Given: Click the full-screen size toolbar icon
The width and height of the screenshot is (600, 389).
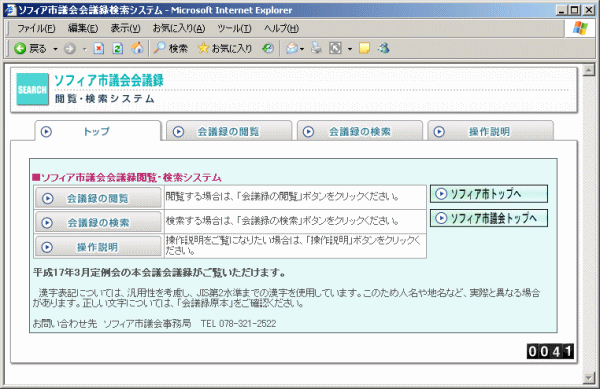Looking at the screenshot, I should (x=335, y=49).
